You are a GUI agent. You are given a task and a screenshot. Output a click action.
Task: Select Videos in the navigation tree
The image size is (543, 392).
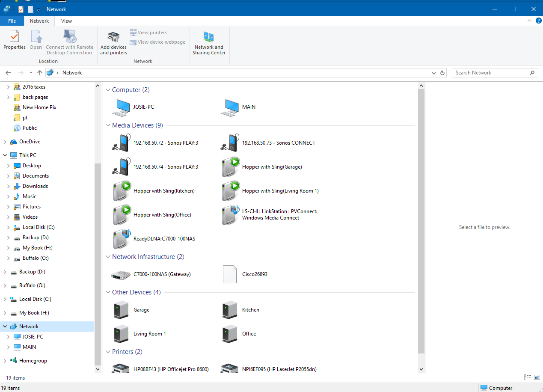(30, 217)
